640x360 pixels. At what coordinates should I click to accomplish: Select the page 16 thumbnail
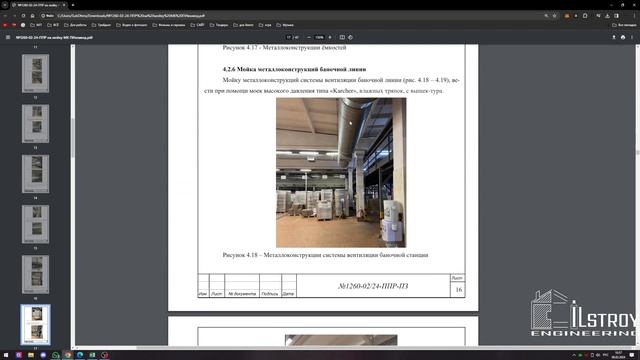click(36, 274)
